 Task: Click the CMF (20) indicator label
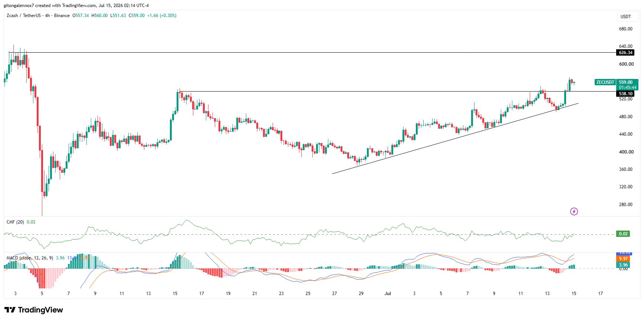15,222
